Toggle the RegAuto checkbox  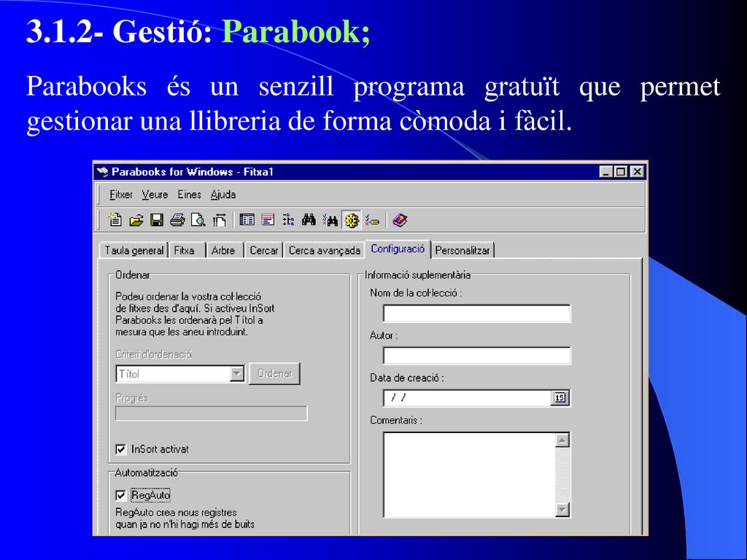point(121,495)
